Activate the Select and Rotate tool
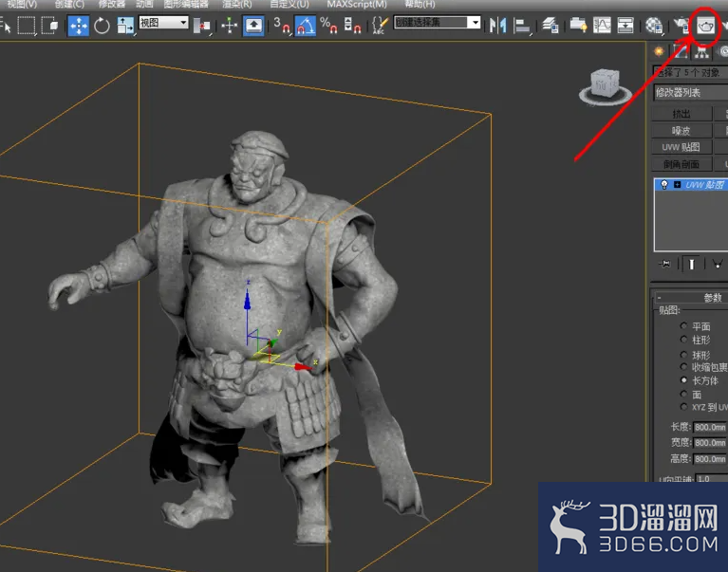The width and height of the screenshot is (728, 572). pos(102,26)
